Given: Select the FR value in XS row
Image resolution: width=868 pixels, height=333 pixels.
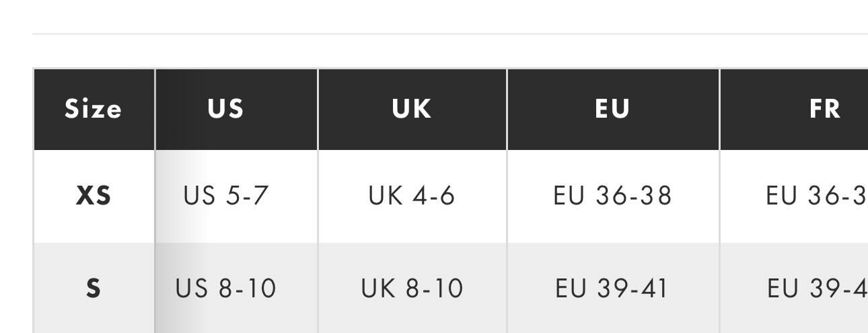Looking at the screenshot, I should [816, 196].
